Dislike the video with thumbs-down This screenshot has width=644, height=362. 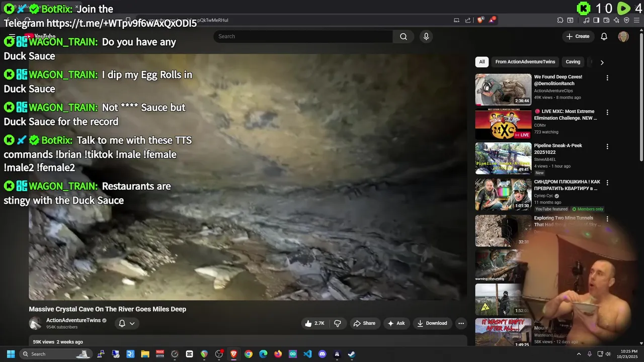click(x=338, y=323)
